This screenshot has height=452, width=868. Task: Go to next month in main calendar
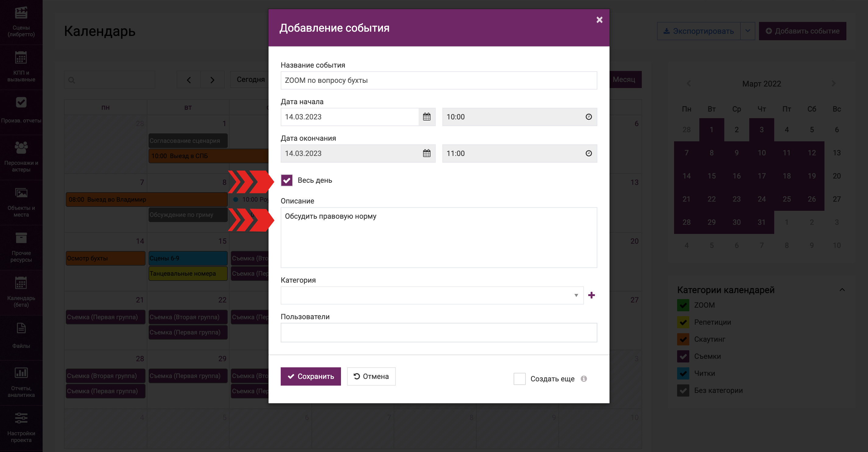point(212,80)
